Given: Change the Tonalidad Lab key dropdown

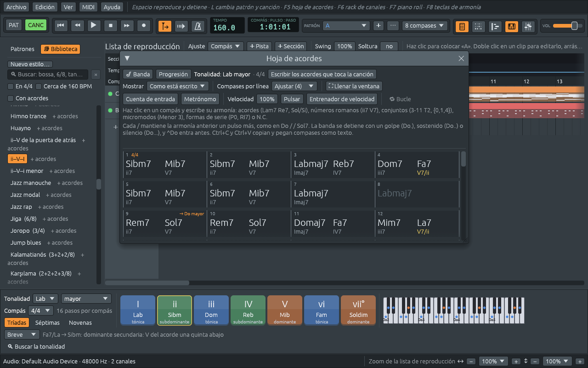Looking at the screenshot, I should 45,299.
